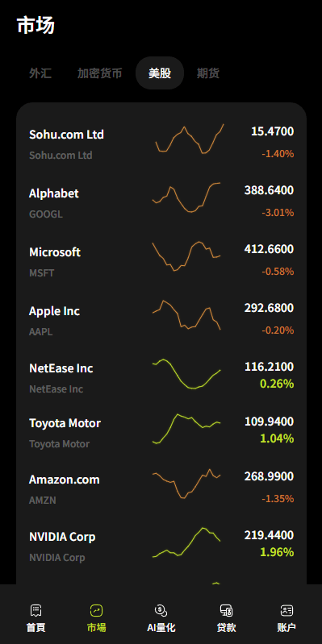Tap the Toyota Motor price 109.9400

(x=269, y=422)
